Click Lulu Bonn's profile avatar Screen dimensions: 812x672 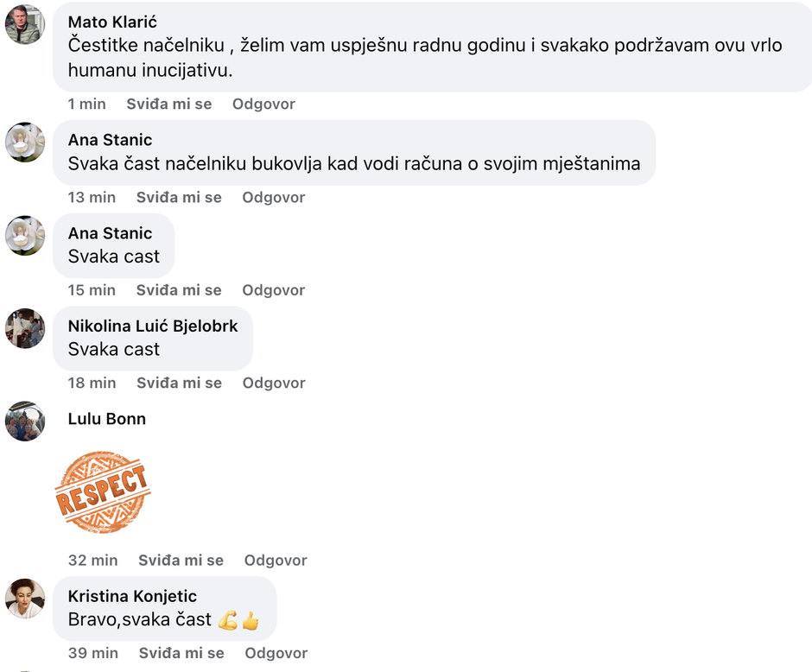(25, 422)
